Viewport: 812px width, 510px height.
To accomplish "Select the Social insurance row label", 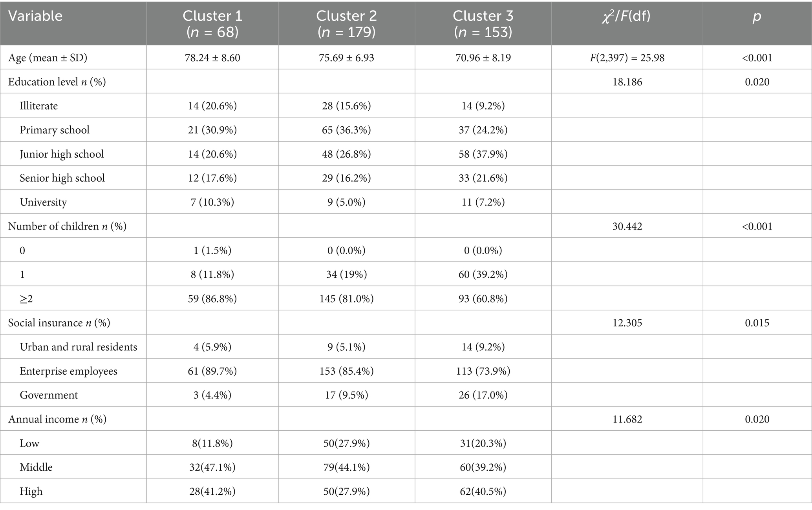I will (59, 323).
